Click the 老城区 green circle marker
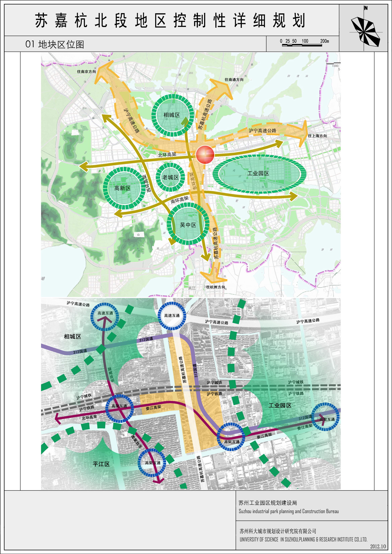The height and width of the screenshot is (554, 392). [x=170, y=177]
